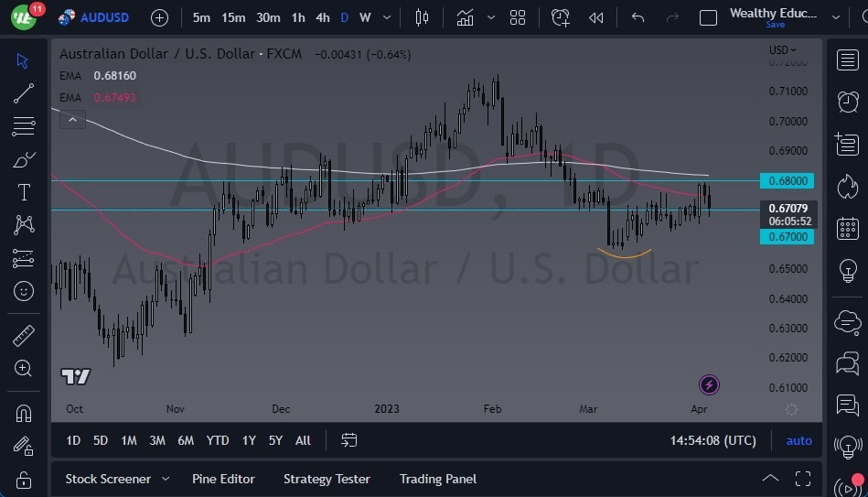Image resolution: width=868 pixels, height=497 pixels.
Task: Expand the Wealthy Educ layout dropdown
Action: pyautogui.click(x=836, y=17)
